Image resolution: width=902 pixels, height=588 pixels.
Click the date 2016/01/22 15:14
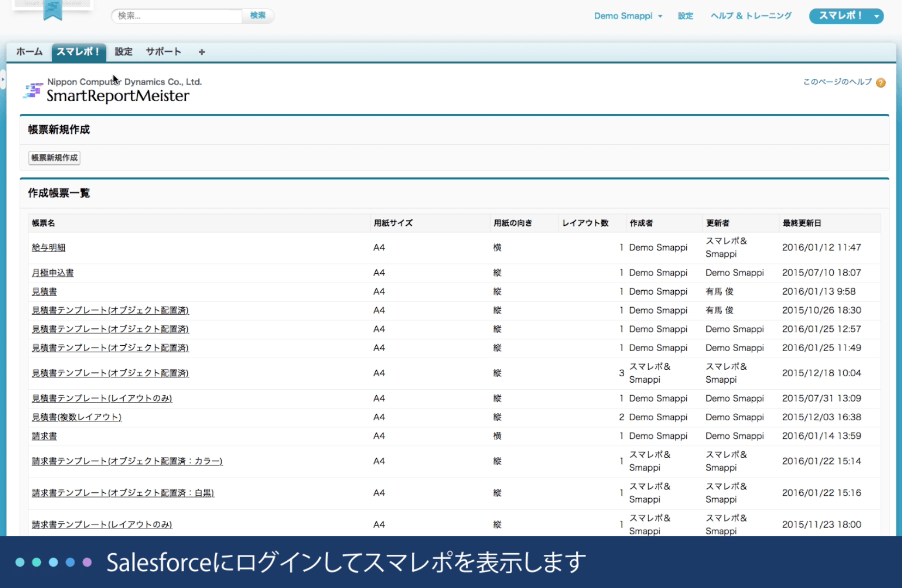pyautogui.click(x=821, y=461)
